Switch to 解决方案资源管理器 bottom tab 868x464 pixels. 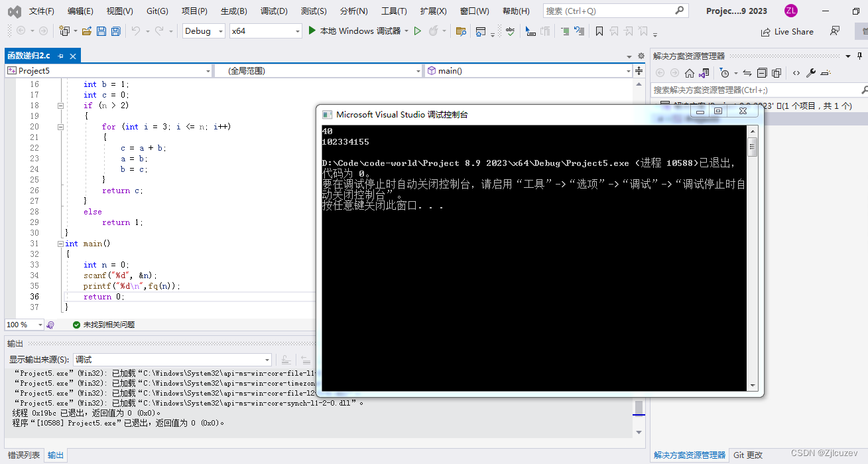coord(690,455)
